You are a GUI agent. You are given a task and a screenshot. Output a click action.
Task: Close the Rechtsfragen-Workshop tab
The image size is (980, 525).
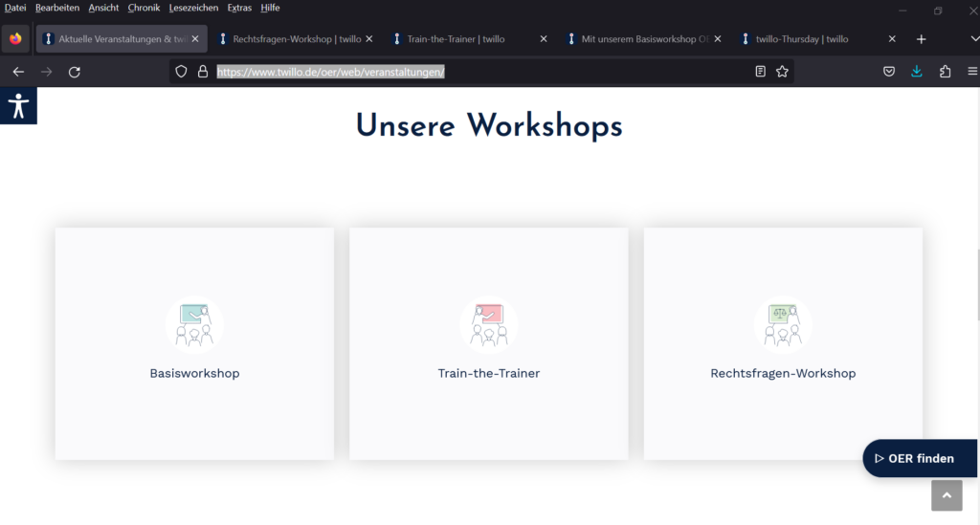369,38
